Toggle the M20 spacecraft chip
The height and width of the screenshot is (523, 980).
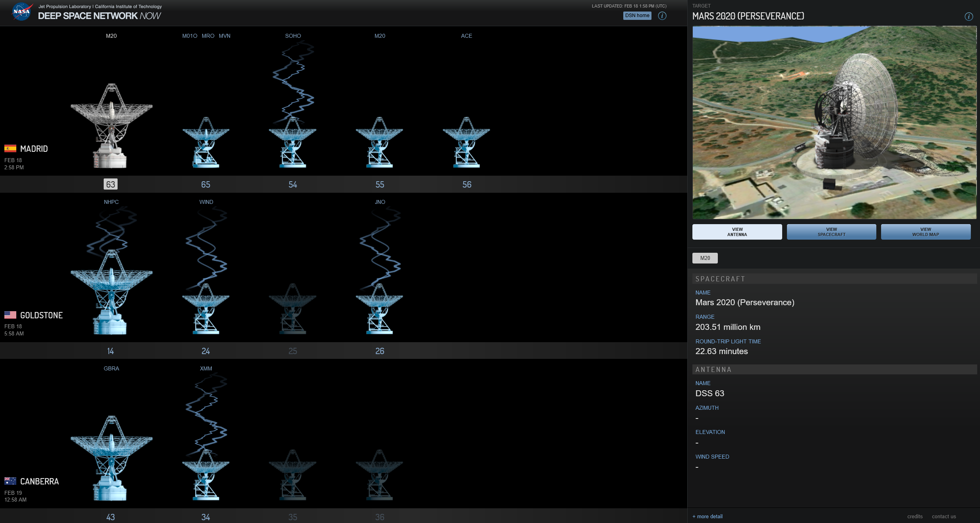(x=705, y=258)
